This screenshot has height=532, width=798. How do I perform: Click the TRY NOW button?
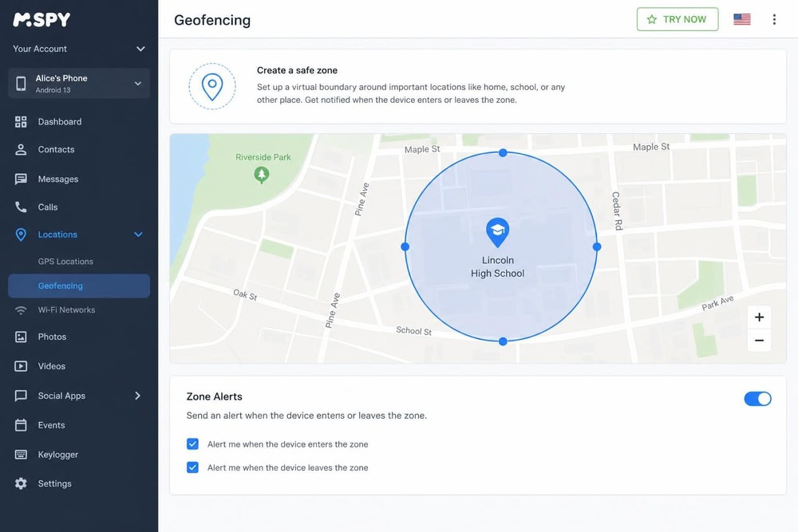678,19
